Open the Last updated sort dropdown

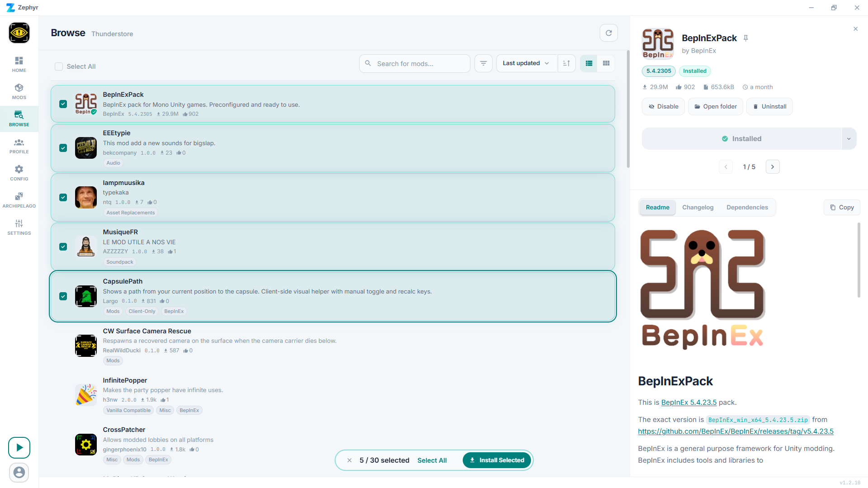point(526,63)
